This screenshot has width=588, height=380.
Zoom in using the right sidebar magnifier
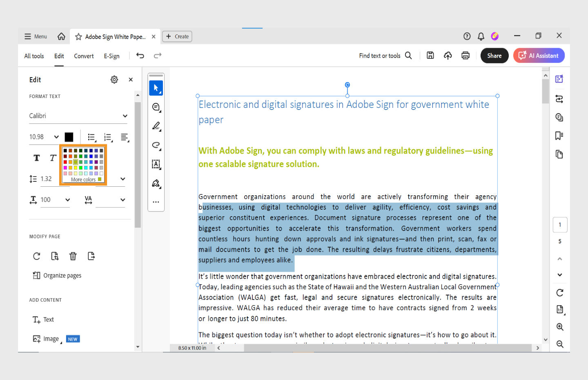pos(560,326)
